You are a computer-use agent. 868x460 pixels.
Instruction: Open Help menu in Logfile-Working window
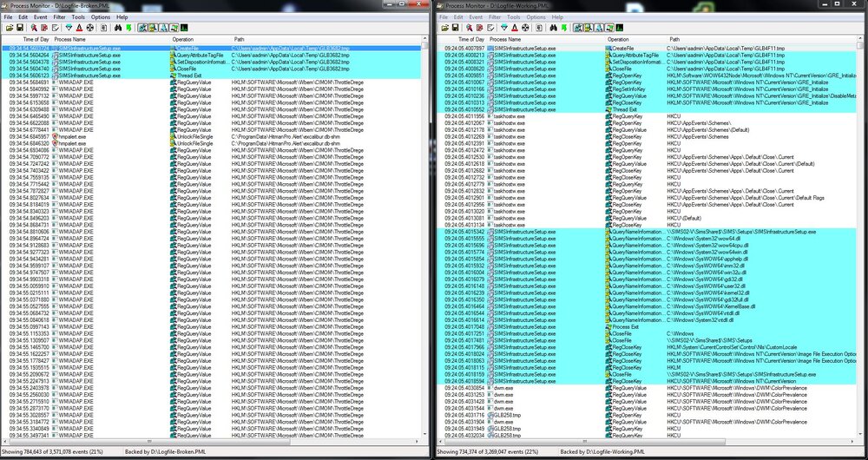(557, 17)
